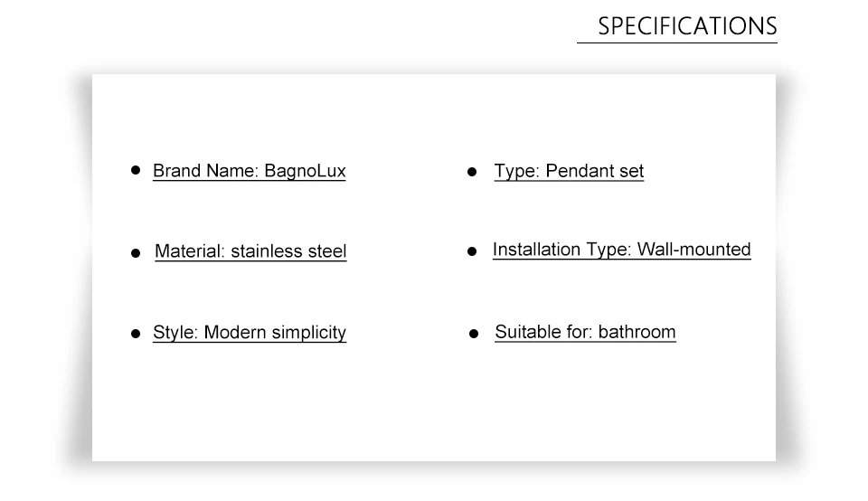This screenshot has width=868, height=501.
Task: Click the word bathroom
Action: click(637, 332)
